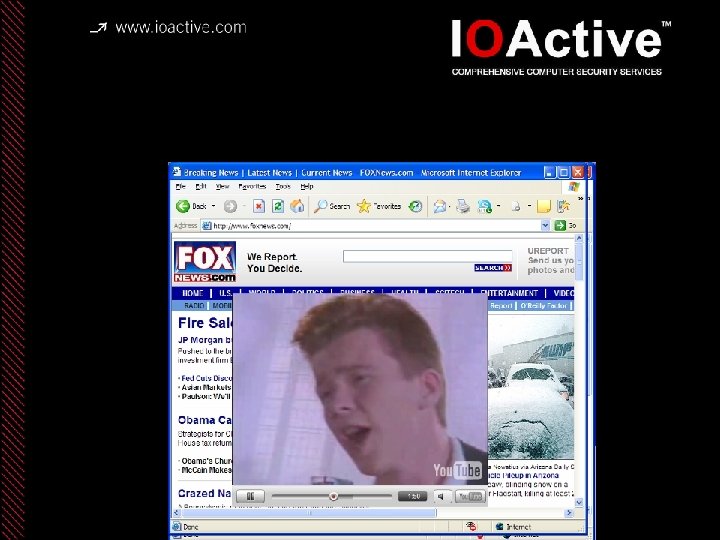Click the grey Forward arrow button

point(231,207)
